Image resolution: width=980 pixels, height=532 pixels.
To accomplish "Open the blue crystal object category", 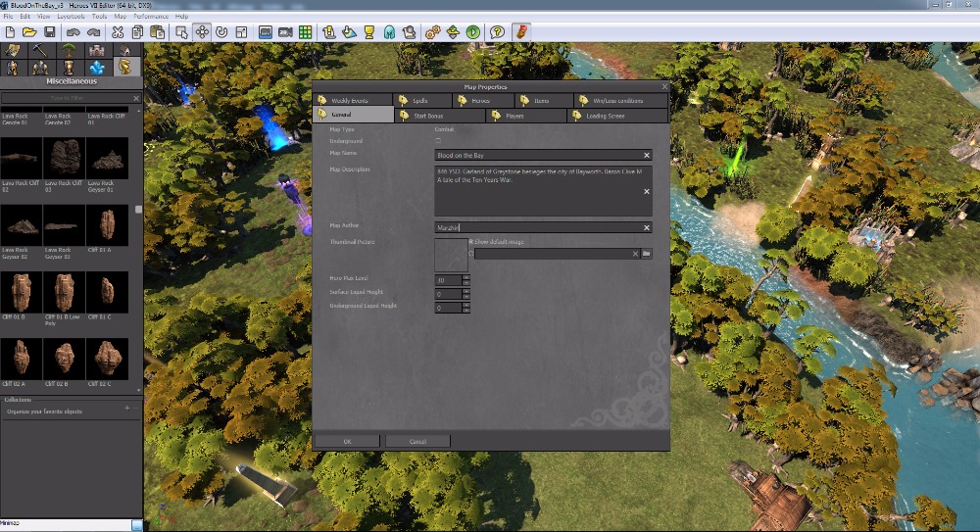I will [96, 68].
